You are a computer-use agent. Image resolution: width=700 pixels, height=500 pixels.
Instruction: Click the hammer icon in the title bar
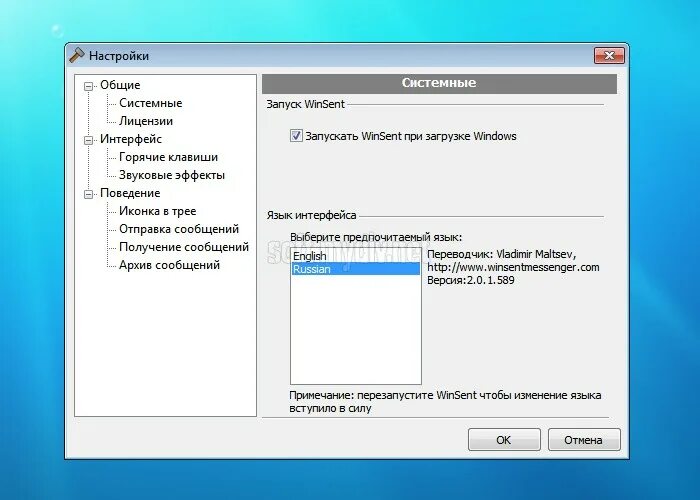[x=77, y=55]
